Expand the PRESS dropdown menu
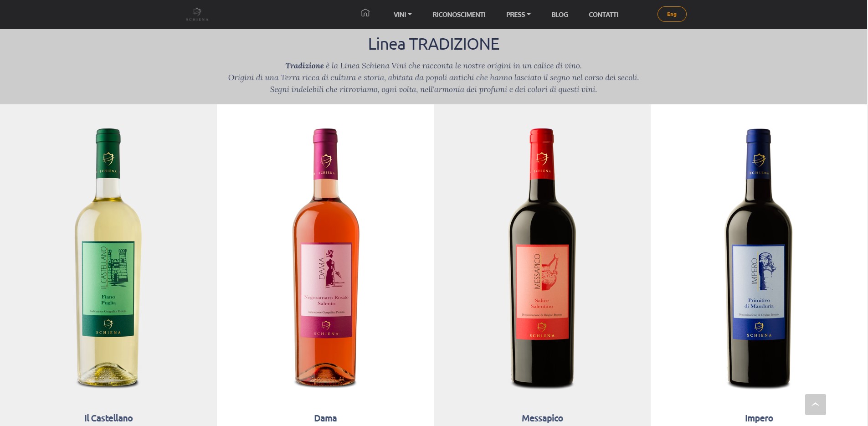Screen dimensions: 868x426 coord(518,15)
